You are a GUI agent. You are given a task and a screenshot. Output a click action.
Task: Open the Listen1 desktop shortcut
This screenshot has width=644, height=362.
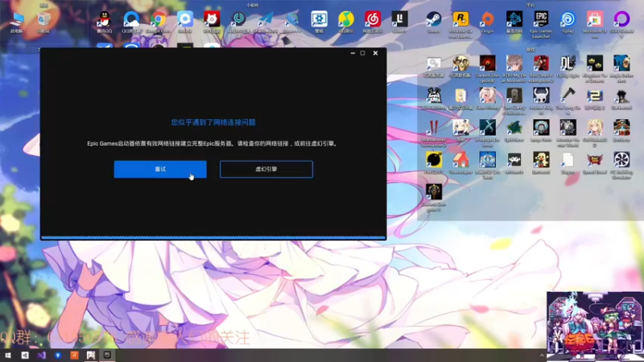click(x=399, y=23)
